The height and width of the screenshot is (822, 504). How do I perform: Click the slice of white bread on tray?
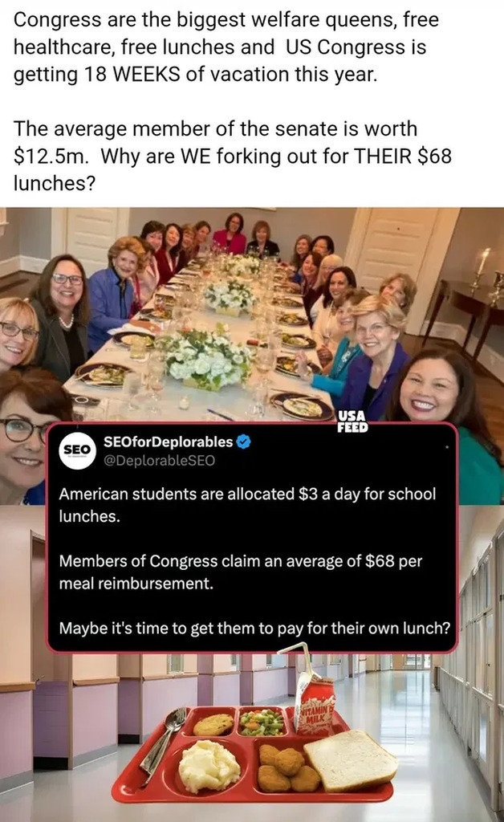point(350,760)
